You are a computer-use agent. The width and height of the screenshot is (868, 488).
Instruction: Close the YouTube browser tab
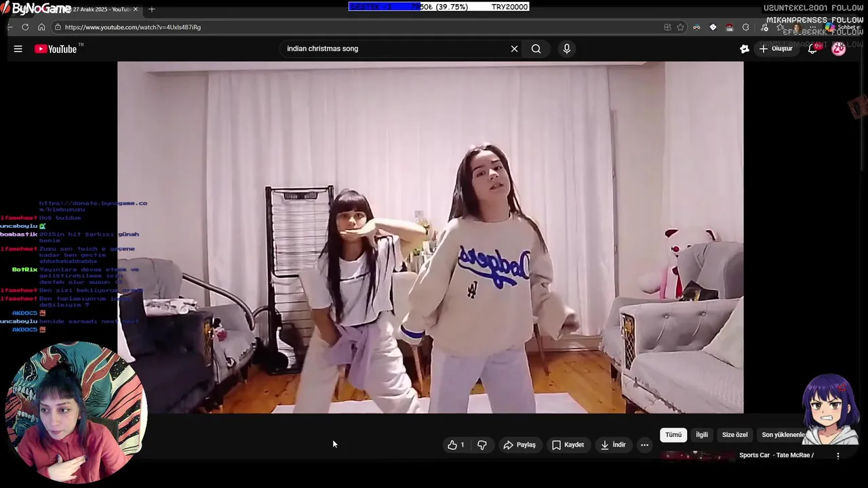coord(136,9)
